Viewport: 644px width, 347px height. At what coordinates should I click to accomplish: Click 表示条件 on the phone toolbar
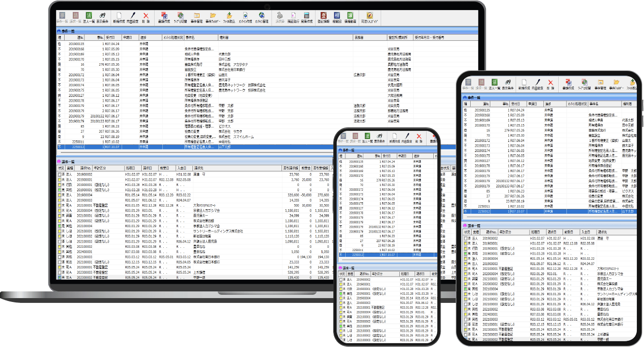pyautogui.click(x=380, y=138)
